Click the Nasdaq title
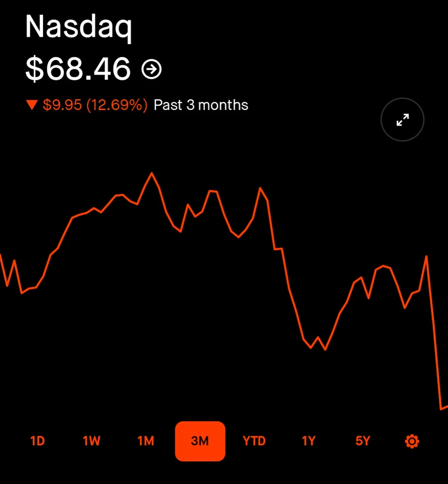 [78, 27]
